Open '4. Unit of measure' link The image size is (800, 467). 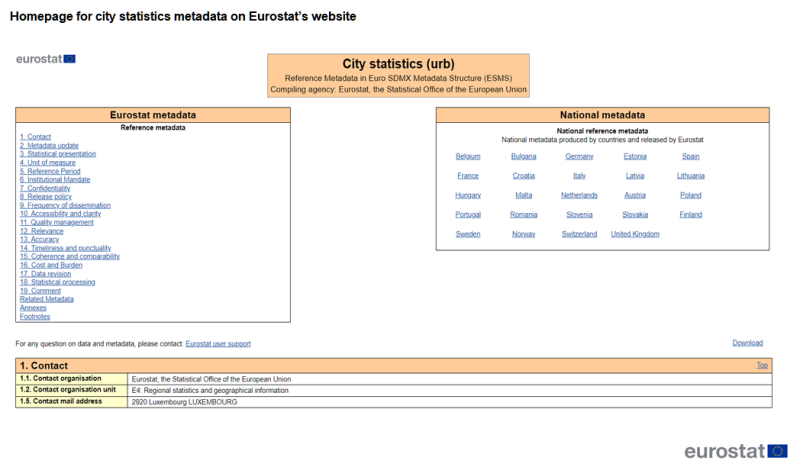tap(47, 162)
